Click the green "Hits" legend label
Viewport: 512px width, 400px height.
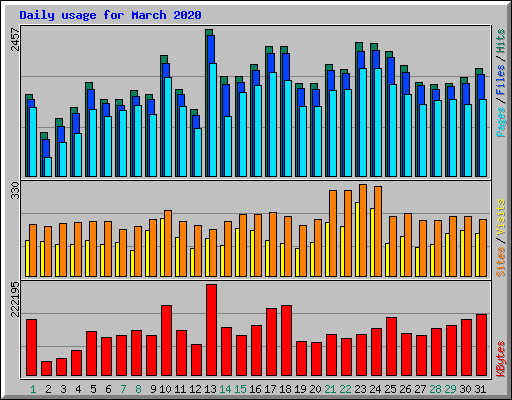tap(501, 41)
